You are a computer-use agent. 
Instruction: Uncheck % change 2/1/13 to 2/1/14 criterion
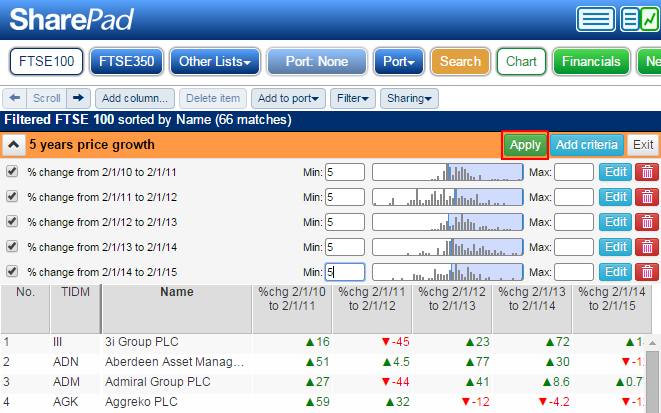coord(12,246)
